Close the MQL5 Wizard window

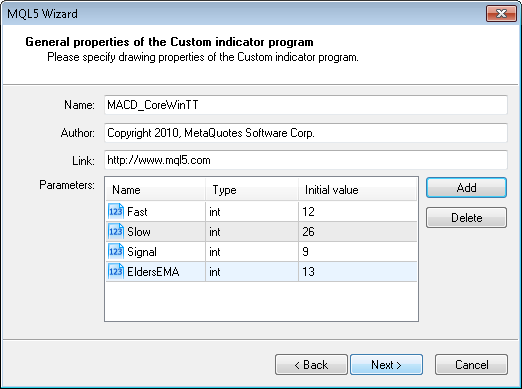point(501,13)
